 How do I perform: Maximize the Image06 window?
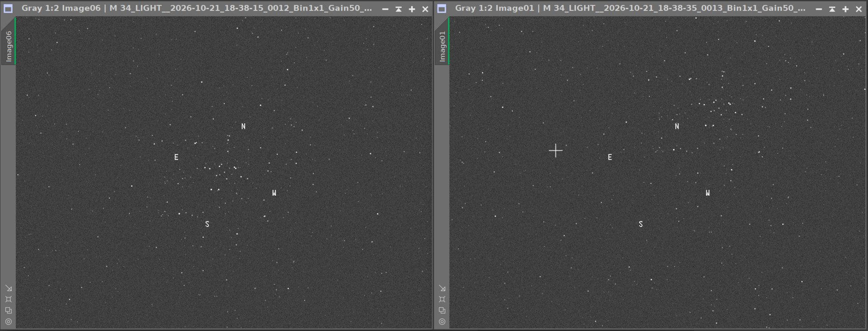[x=412, y=9]
